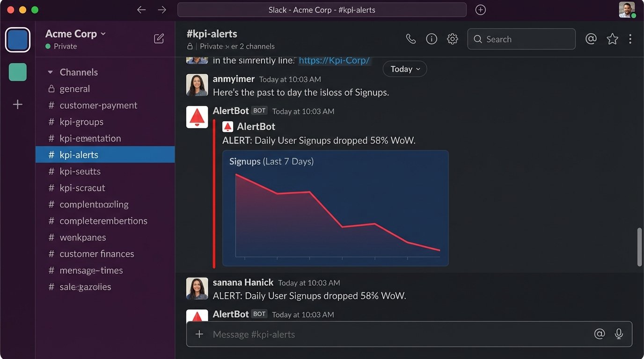
Task: Expand the Today date dropdown
Action: pos(405,69)
